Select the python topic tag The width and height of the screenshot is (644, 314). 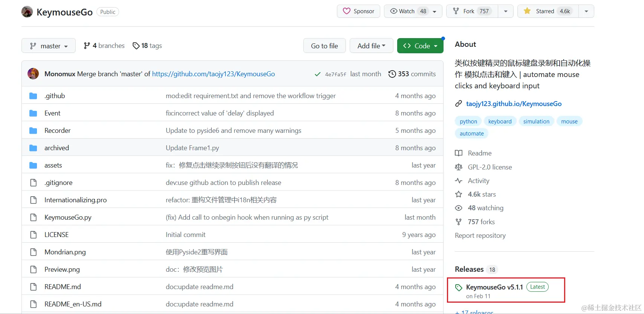468,121
